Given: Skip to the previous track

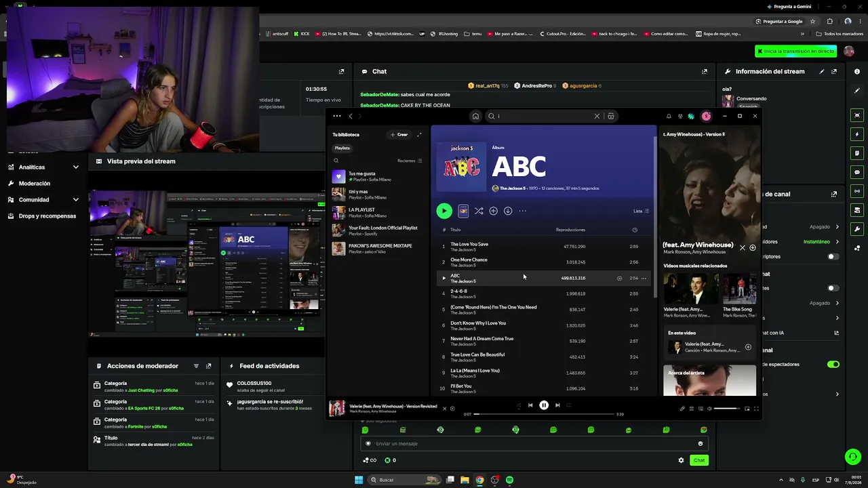Looking at the screenshot, I should point(530,405).
